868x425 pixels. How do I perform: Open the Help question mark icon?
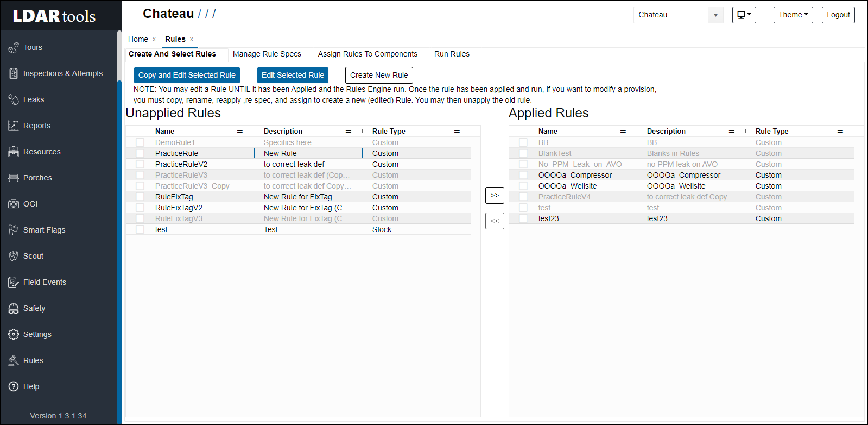(14, 386)
